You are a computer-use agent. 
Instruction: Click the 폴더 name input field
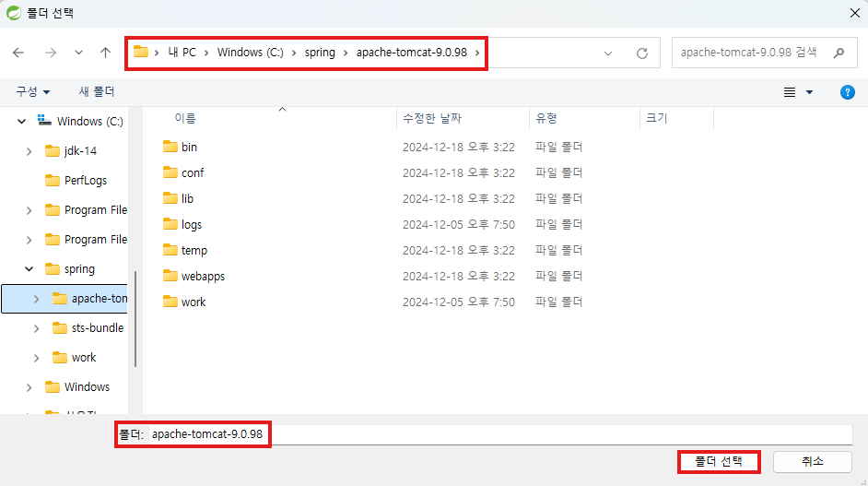pos(500,434)
